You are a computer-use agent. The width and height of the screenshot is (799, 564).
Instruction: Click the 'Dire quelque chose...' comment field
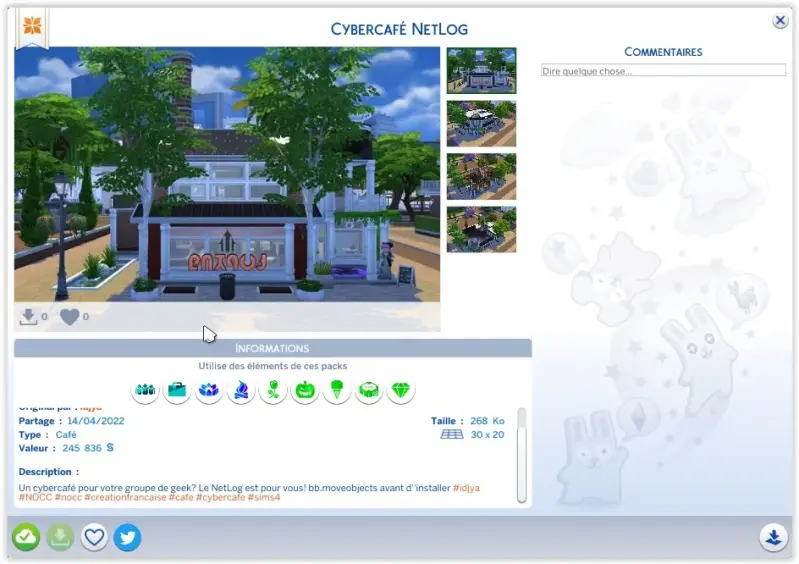pyautogui.click(x=663, y=70)
